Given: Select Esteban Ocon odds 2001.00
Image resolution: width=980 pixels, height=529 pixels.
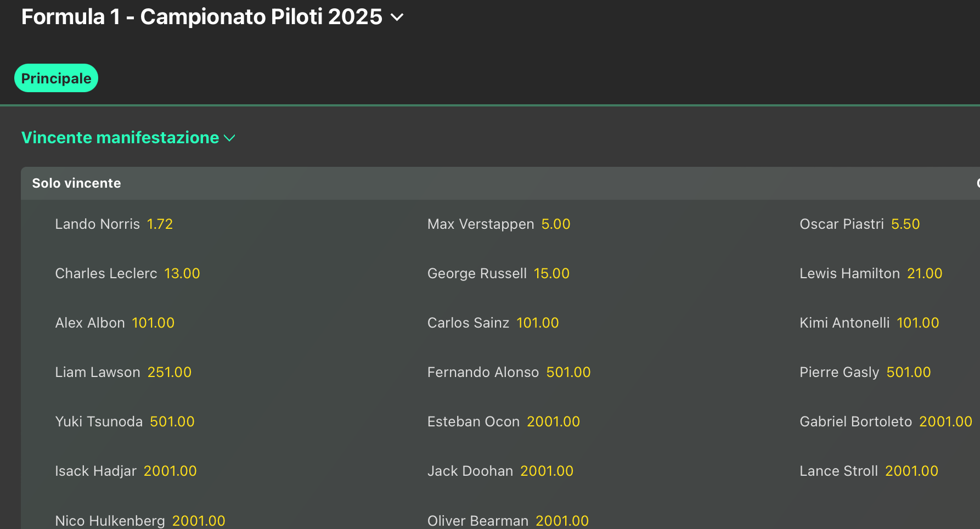Looking at the screenshot, I should [x=553, y=422].
